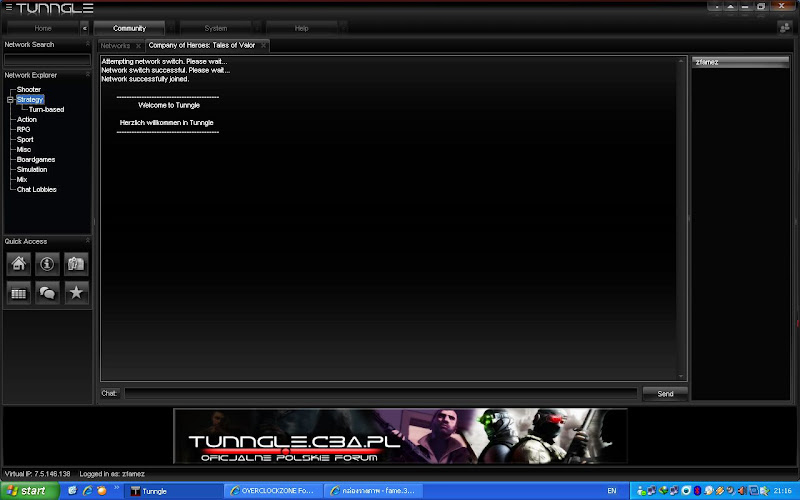Click the chat log scroll down arrow
The image size is (800, 500).
click(x=681, y=376)
